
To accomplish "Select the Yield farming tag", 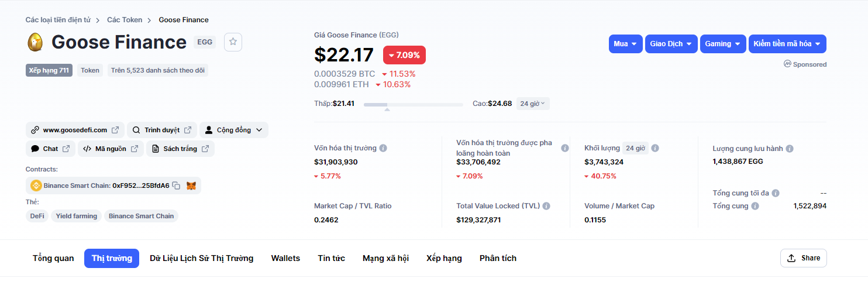I will [x=77, y=216].
